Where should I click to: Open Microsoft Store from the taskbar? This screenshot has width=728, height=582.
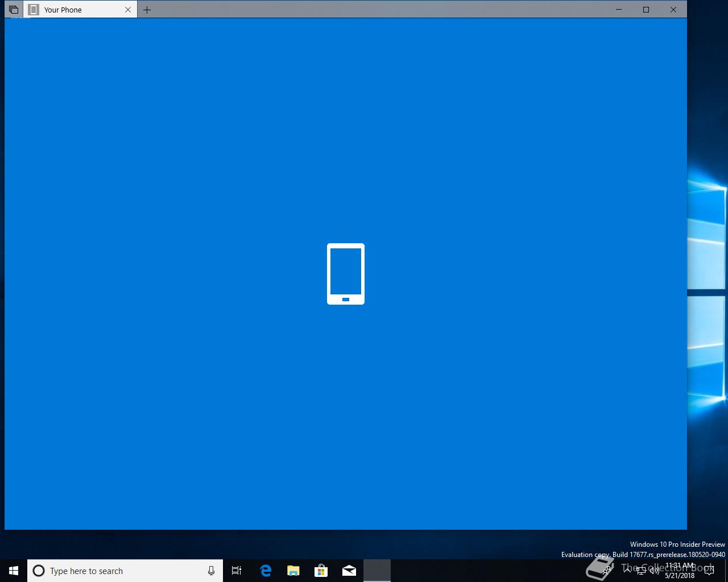pos(321,571)
